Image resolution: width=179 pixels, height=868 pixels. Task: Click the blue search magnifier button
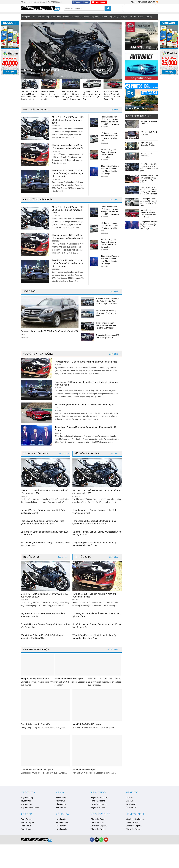tap(107, 8)
